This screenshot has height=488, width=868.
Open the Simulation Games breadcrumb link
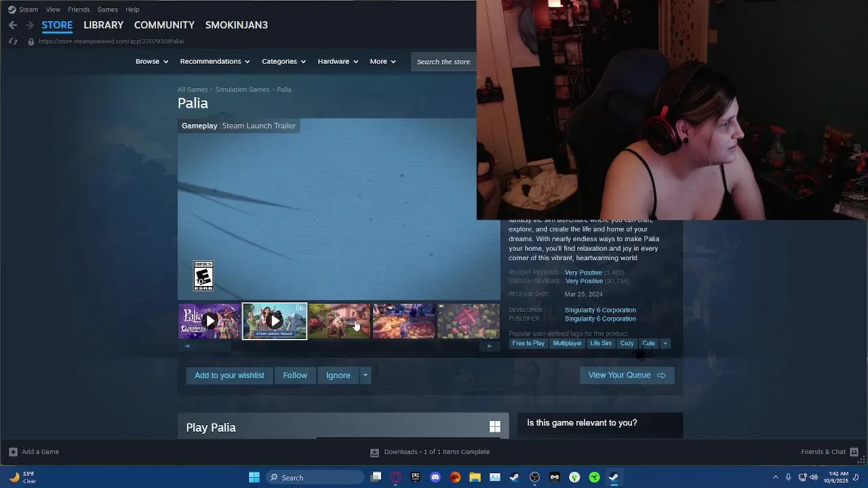tap(242, 89)
